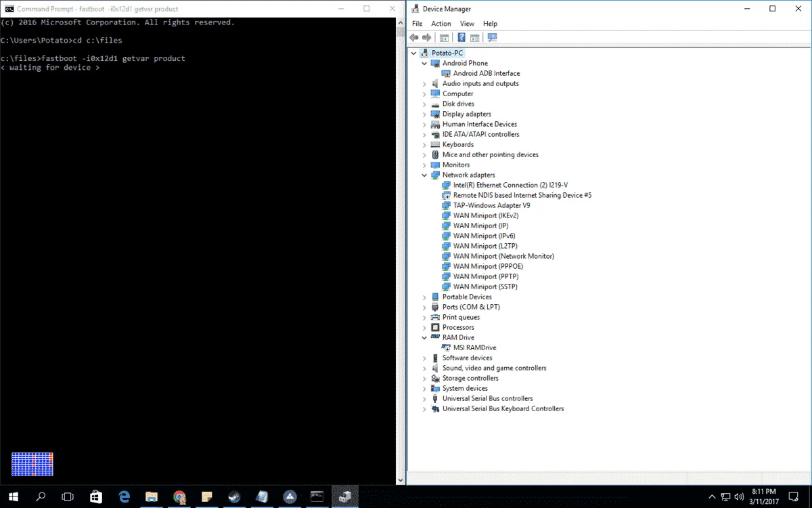Select the Print queues row
Image resolution: width=812 pixels, height=508 pixels.
click(x=461, y=317)
